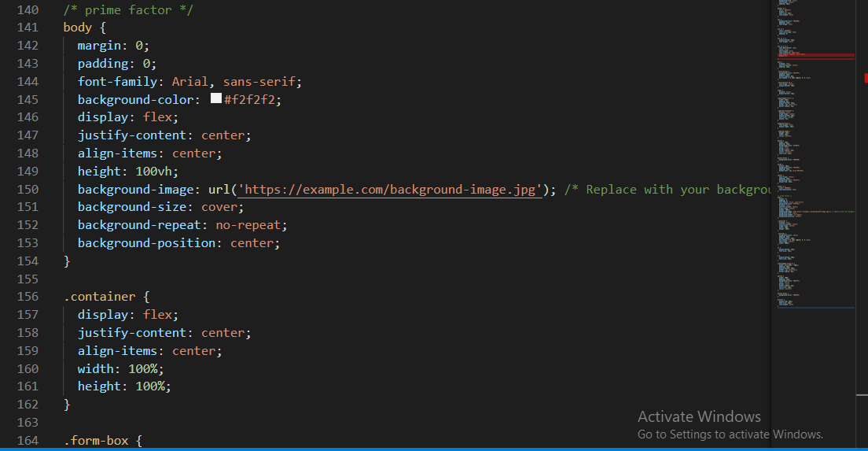
Task: Click the '100vh' height value
Action: tap(153, 172)
